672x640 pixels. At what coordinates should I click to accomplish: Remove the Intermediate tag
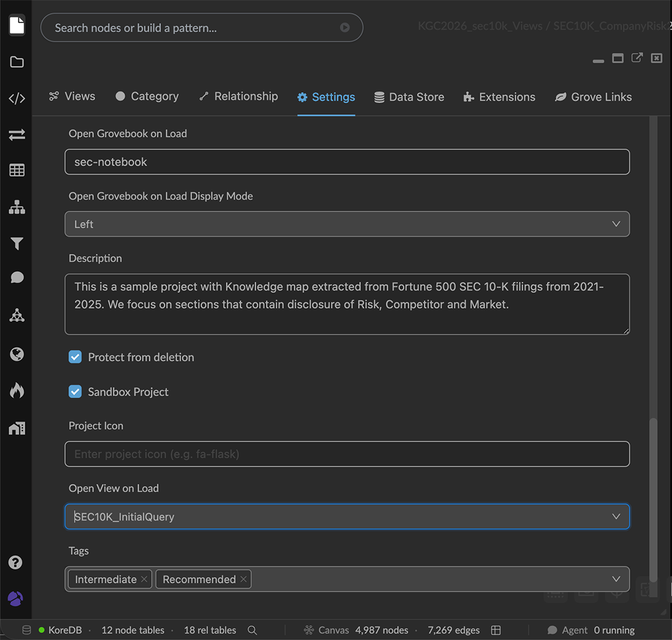(x=144, y=579)
